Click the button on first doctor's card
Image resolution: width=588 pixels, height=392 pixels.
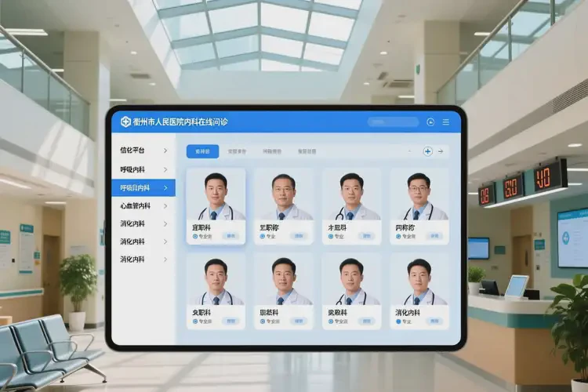pos(230,236)
